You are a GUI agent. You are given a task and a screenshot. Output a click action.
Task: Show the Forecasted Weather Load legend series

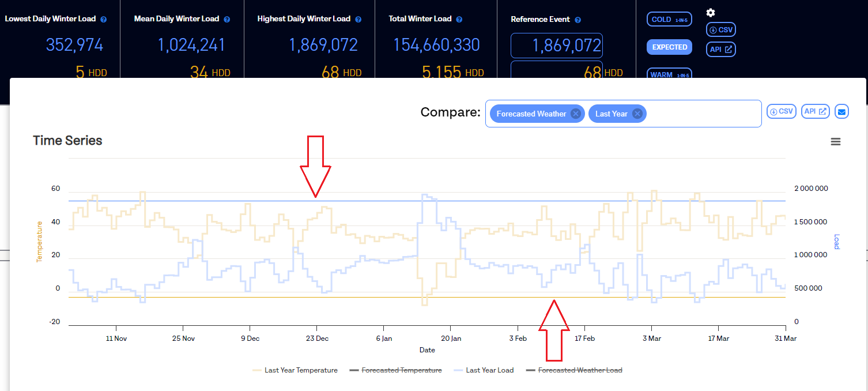pyautogui.click(x=574, y=370)
